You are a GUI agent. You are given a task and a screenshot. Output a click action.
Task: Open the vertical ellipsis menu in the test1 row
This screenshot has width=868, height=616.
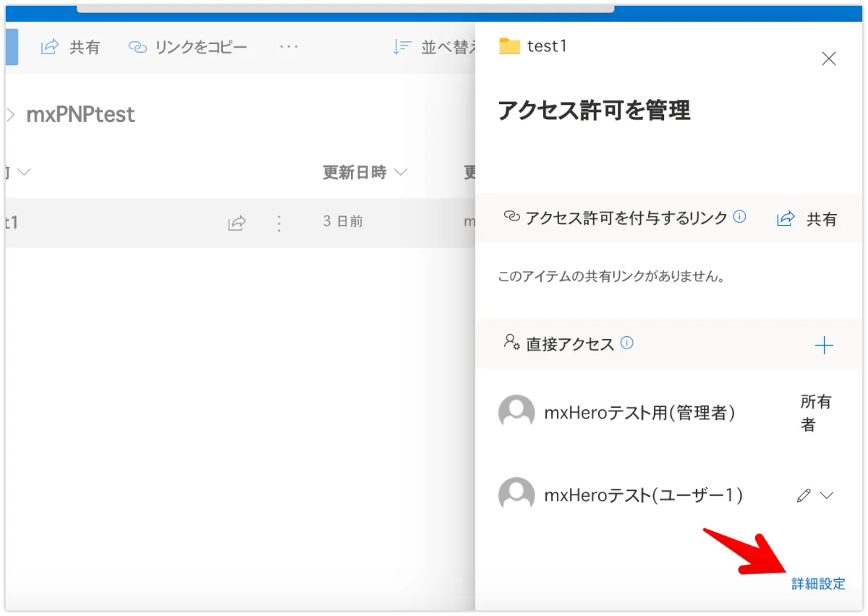279,223
